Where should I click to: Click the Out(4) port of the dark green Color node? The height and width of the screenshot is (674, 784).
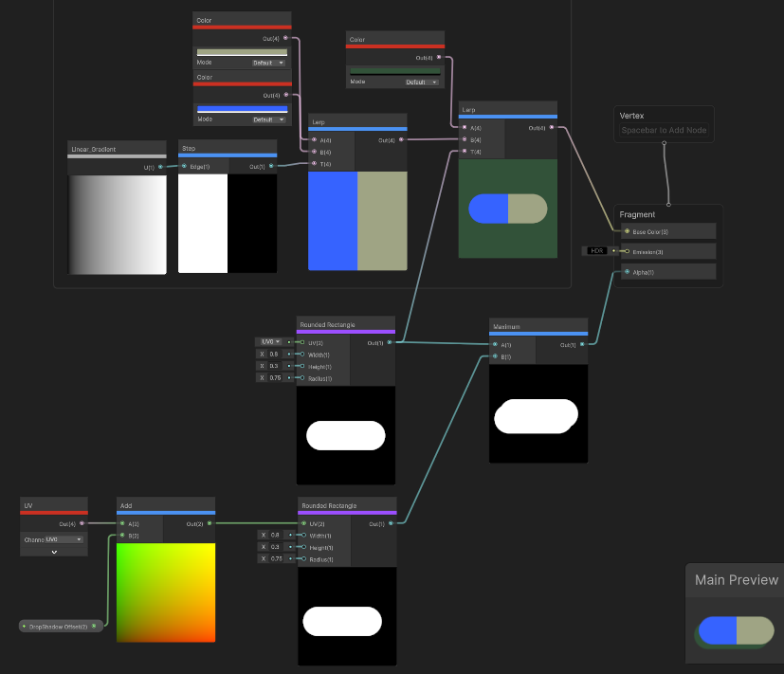(439, 57)
